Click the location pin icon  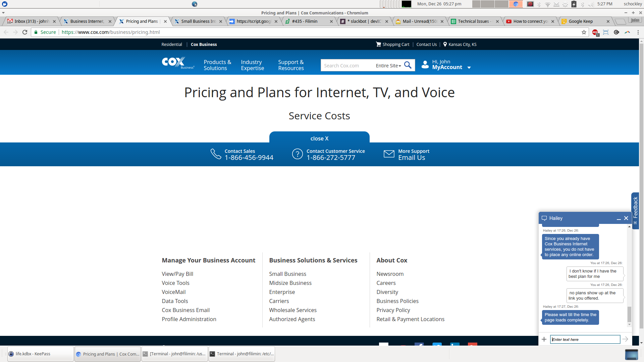(445, 44)
